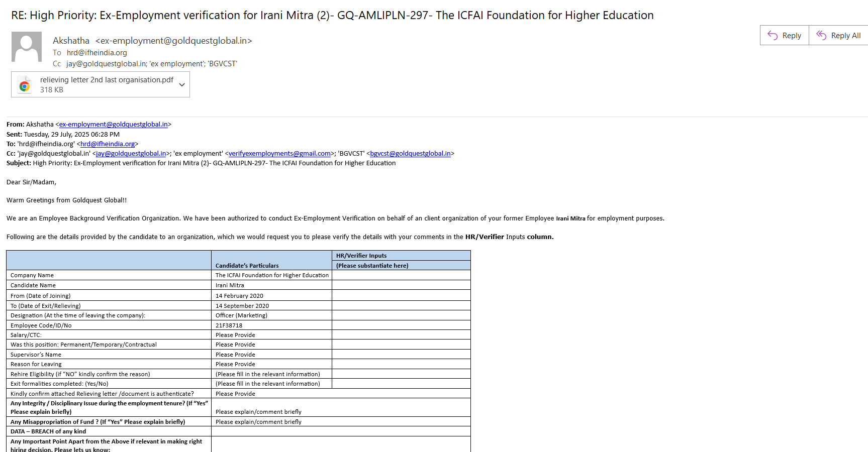The width and height of the screenshot is (868, 452).
Task: Click the Reply arrow icon
Action: (x=773, y=35)
